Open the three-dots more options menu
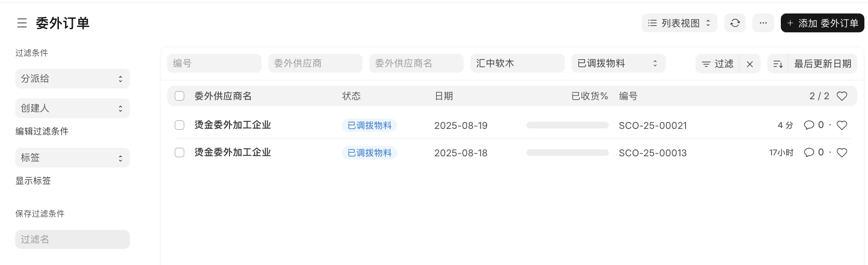This screenshot has height=265, width=868. tap(763, 23)
